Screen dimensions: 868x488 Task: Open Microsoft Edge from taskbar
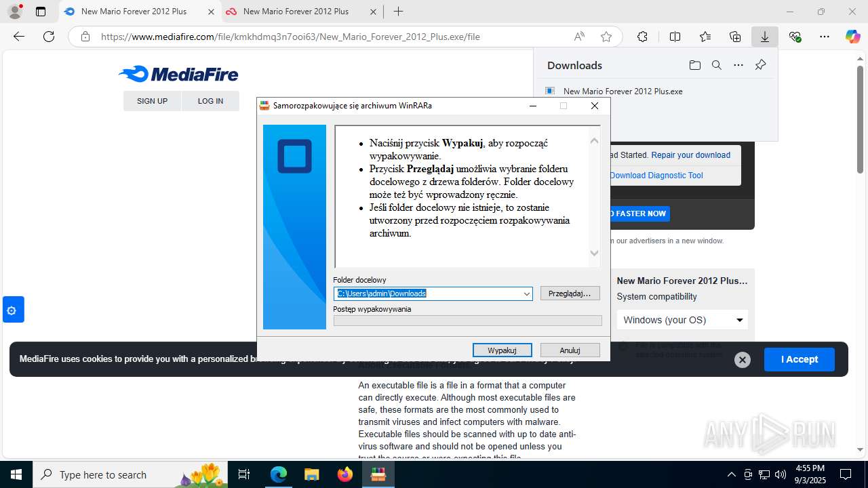pos(279,474)
